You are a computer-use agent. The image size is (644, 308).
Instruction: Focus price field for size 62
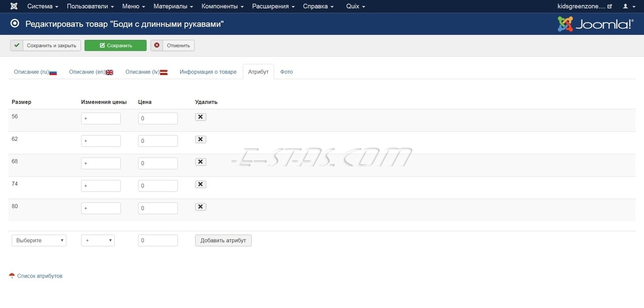tap(158, 141)
